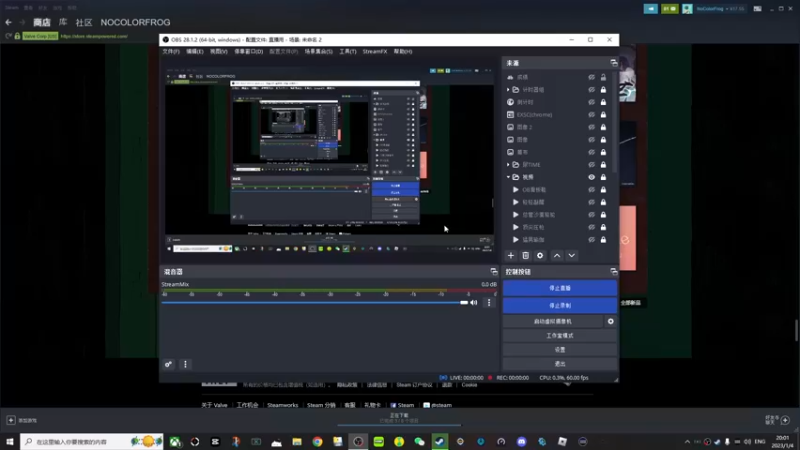Move selected source up with arrow icon

tap(557, 256)
